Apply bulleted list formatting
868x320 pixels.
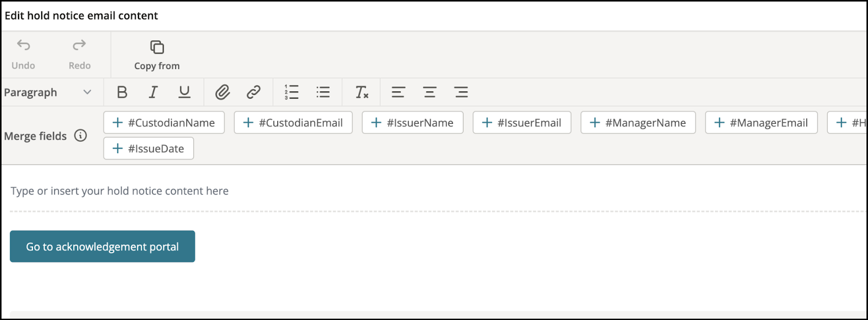(323, 92)
